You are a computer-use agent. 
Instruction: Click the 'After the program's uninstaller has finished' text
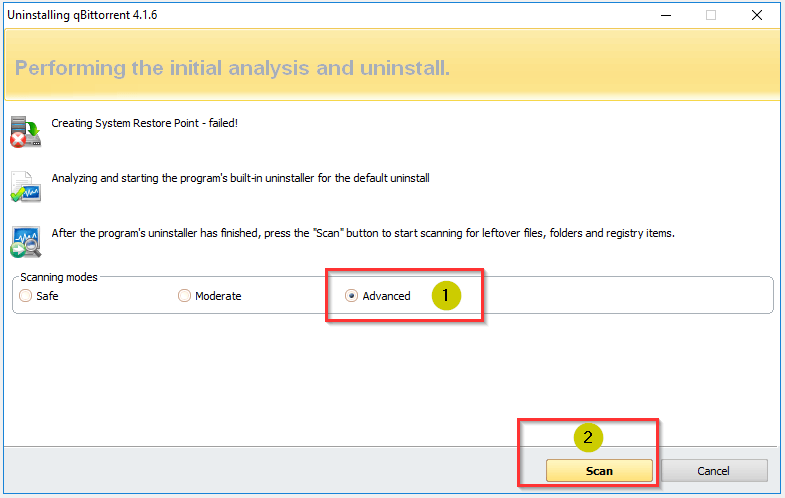363,233
